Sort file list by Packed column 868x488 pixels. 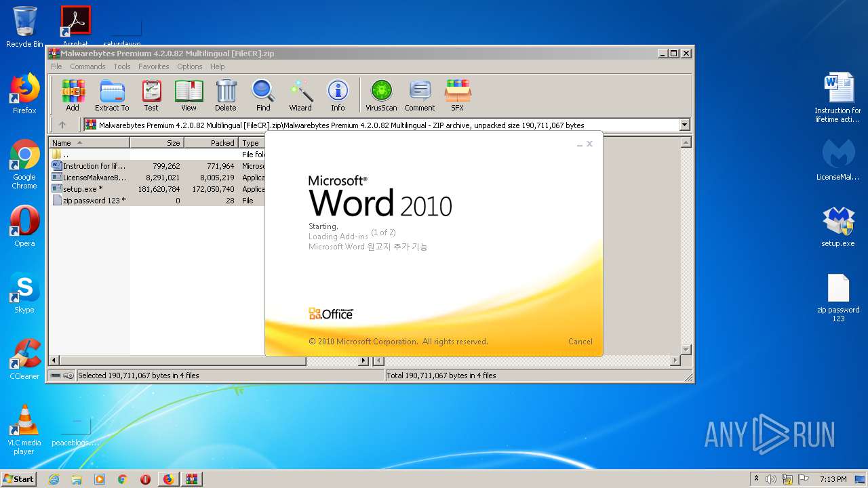click(211, 143)
